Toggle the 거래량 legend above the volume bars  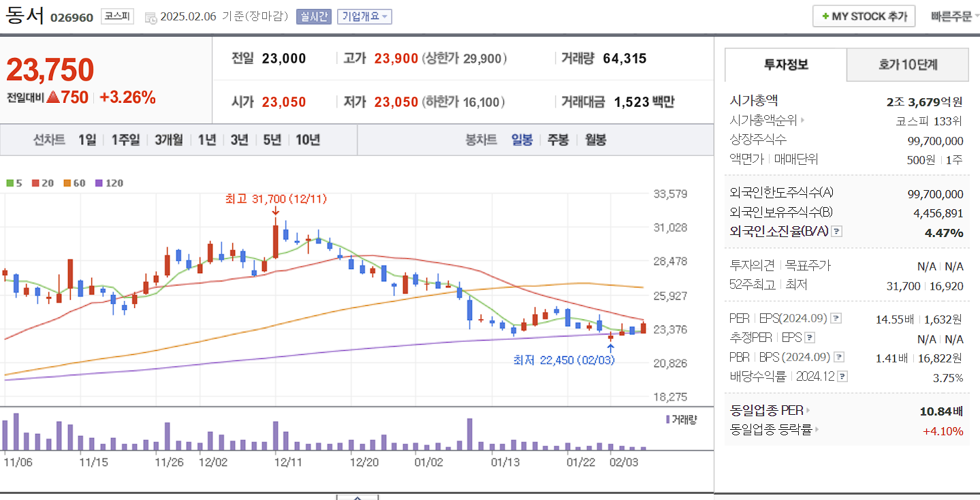(x=682, y=419)
